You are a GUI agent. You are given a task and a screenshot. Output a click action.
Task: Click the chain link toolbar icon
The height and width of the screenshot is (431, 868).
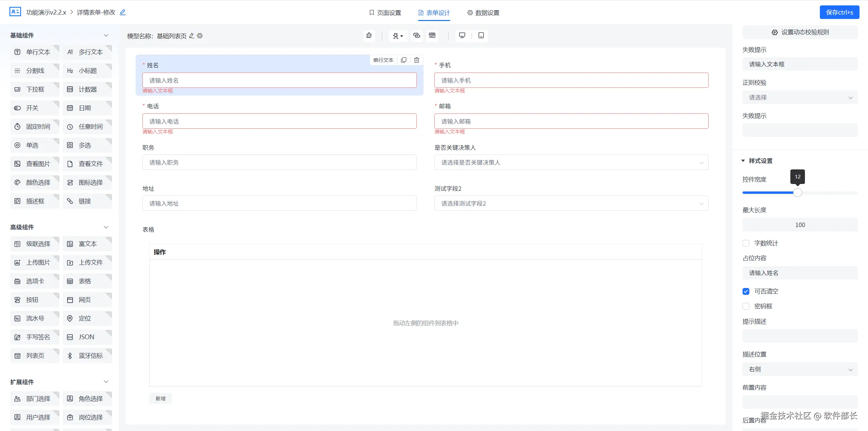tap(417, 36)
